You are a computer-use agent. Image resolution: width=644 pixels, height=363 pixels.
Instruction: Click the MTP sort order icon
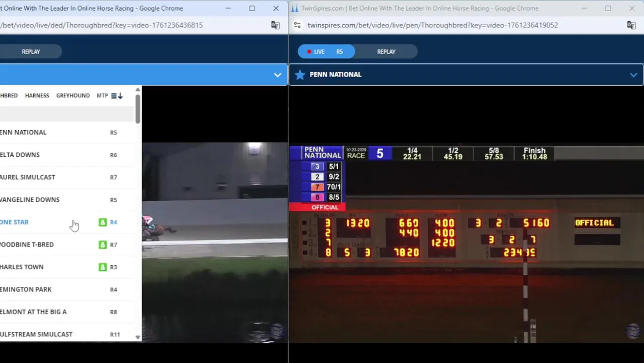coord(117,96)
